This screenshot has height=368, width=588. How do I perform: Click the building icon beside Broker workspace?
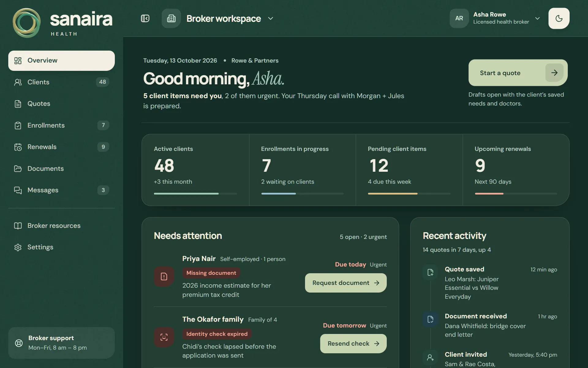(x=171, y=18)
